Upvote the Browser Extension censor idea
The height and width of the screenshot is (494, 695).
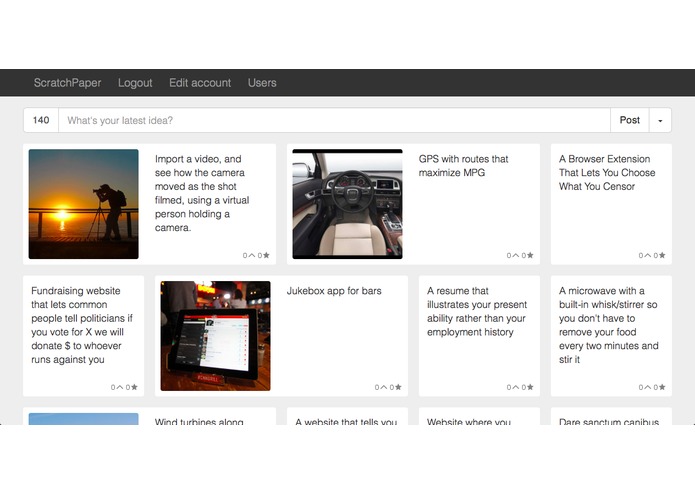[648, 255]
